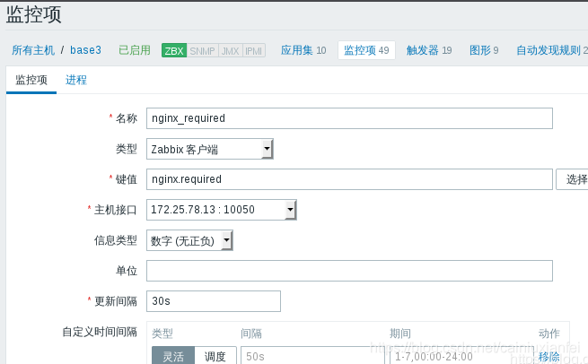Open the 应用集 10 section
Screen dimensions: 588x364
click(x=303, y=50)
